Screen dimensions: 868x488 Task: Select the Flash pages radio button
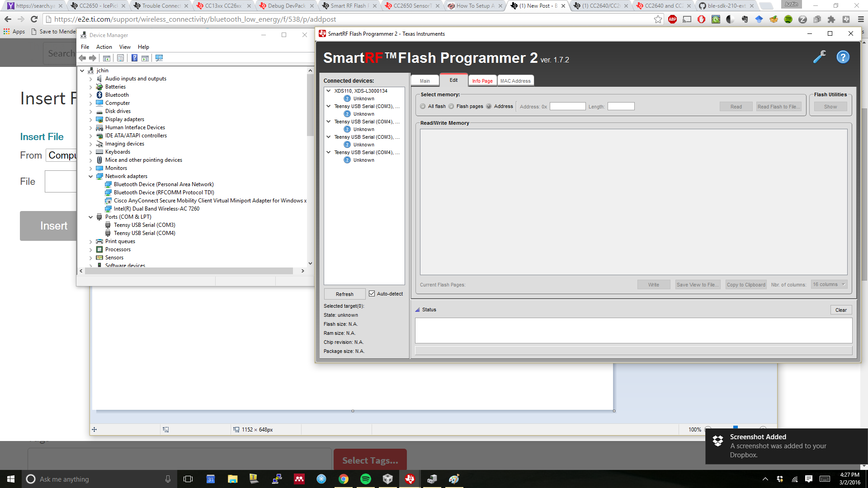tap(451, 107)
